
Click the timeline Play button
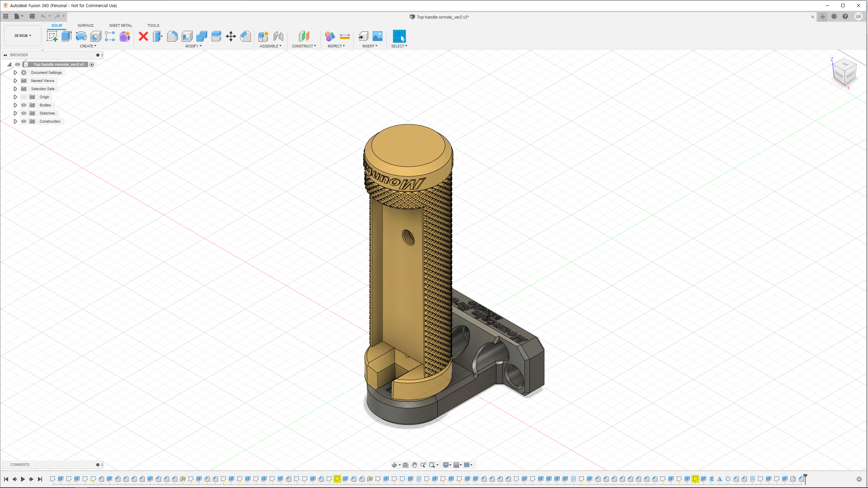click(x=23, y=479)
